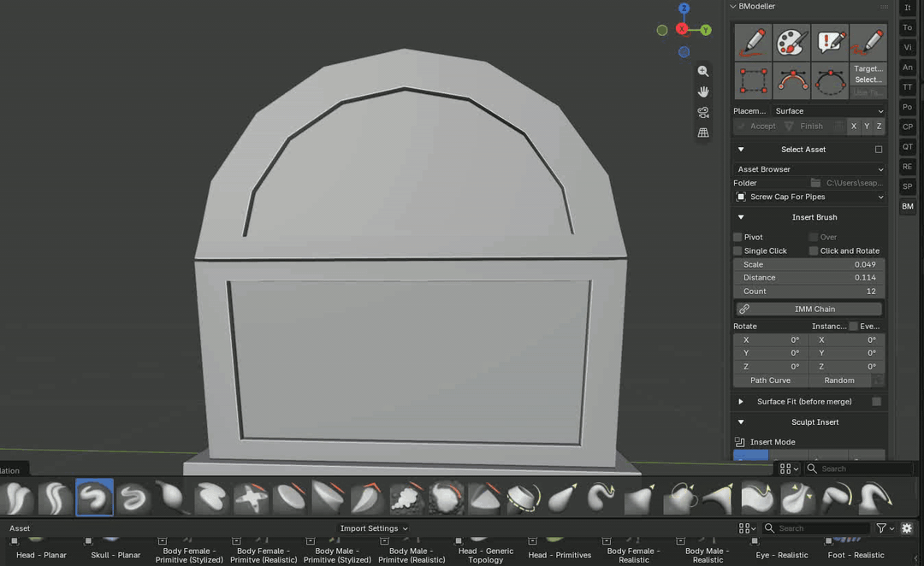Expand the Surface Fit (before merge) section
Screen dimensions: 924x566
pos(741,402)
